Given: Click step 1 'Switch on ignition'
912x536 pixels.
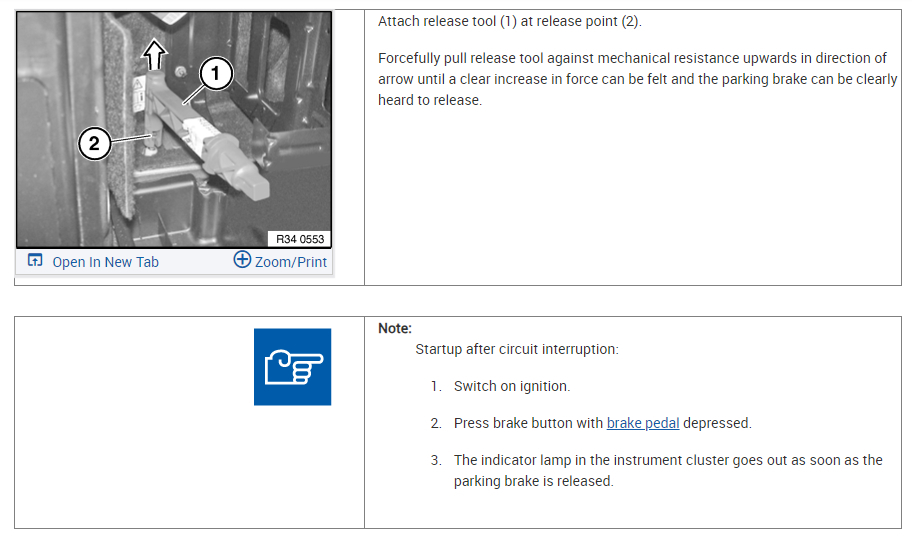Looking at the screenshot, I should (x=512, y=386).
